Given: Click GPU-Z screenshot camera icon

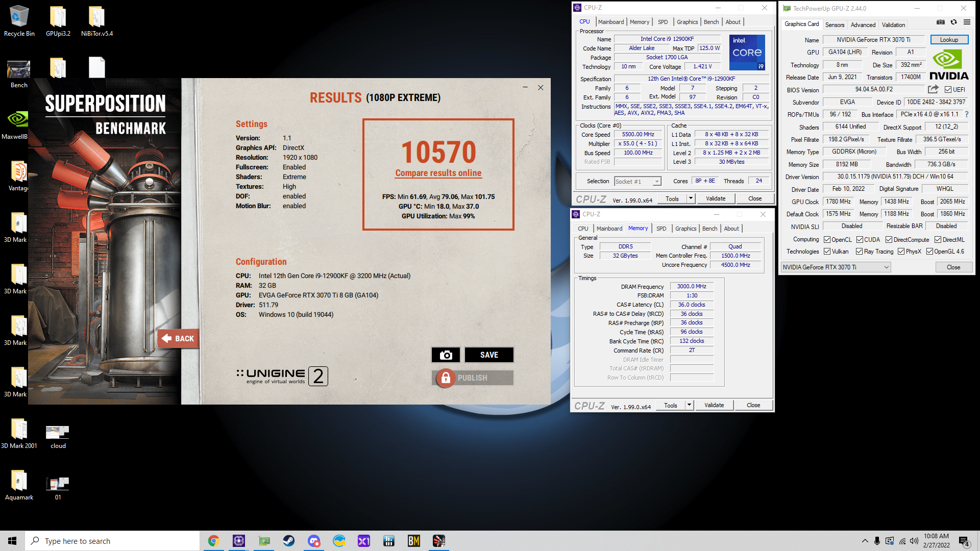Looking at the screenshot, I should pos(941,22).
